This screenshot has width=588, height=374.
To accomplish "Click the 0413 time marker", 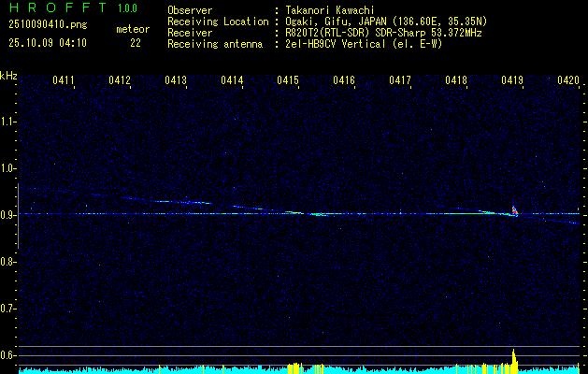I will (x=176, y=81).
